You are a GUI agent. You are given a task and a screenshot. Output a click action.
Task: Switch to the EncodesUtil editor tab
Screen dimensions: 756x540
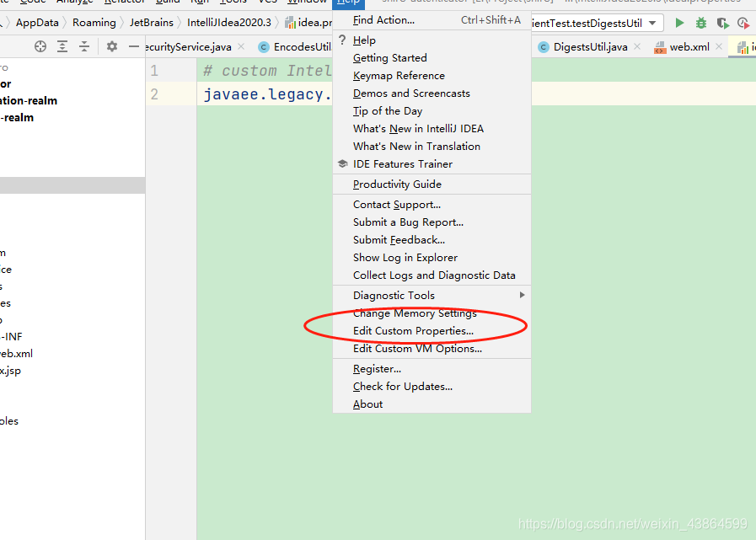295,47
